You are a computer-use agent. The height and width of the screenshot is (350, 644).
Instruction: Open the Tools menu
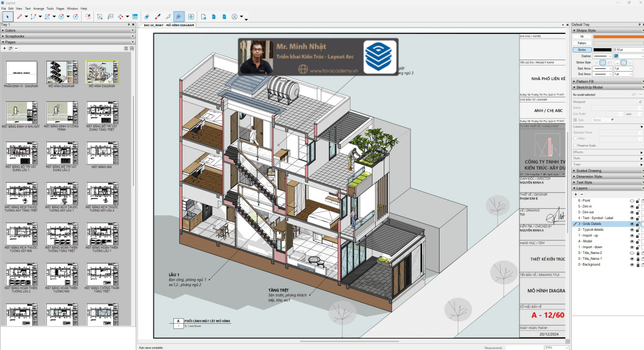[x=50, y=9]
